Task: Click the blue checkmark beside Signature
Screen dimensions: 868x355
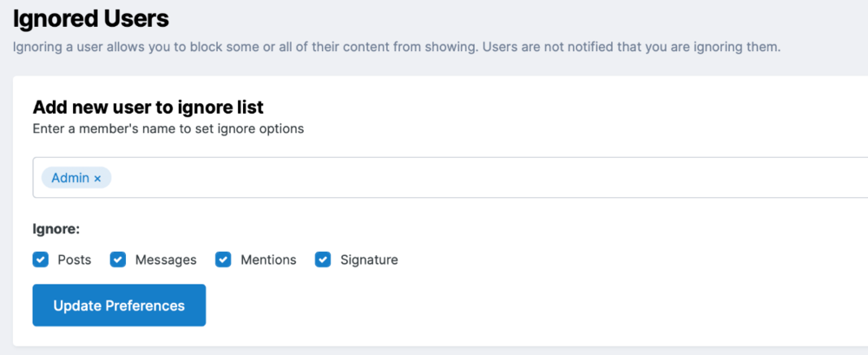Action: [x=323, y=260]
